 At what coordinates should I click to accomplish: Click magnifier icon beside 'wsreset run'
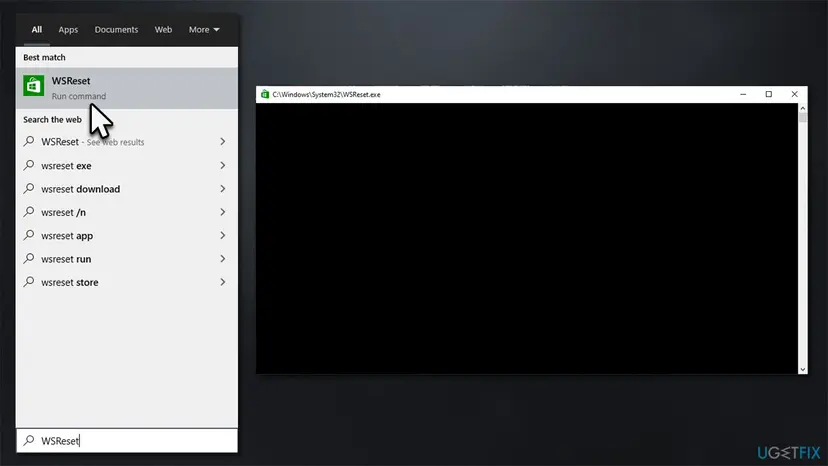pyautogui.click(x=29, y=258)
